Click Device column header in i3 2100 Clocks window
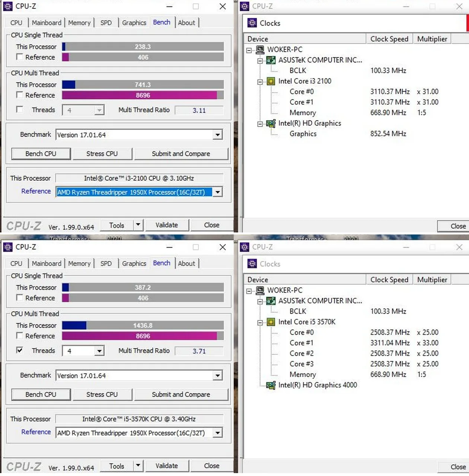Viewport: 469px width, 476px height. [x=305, y=39]
